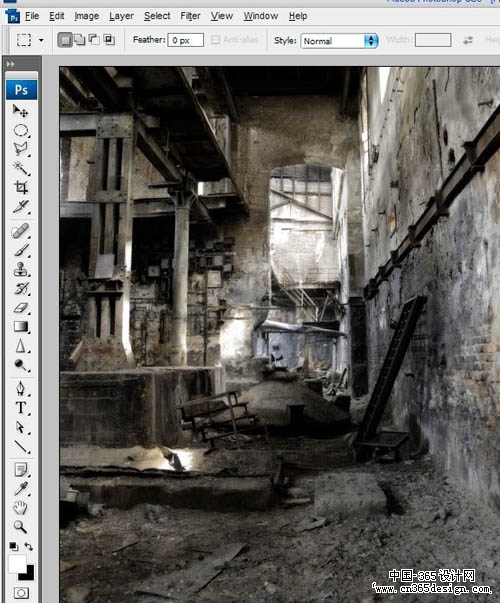Select the Crop tool
The height and width of the screenshot is (603, 500).
(x=20, y=187)
